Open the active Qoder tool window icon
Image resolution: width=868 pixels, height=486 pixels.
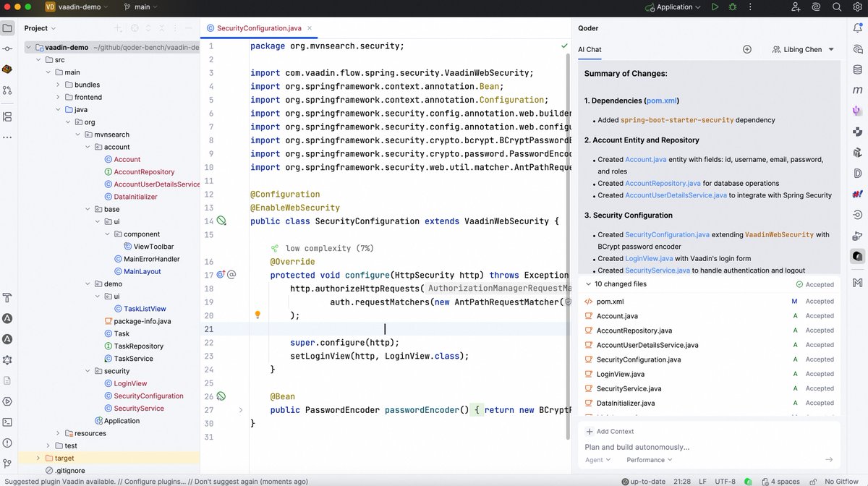(x=858, y=256)
